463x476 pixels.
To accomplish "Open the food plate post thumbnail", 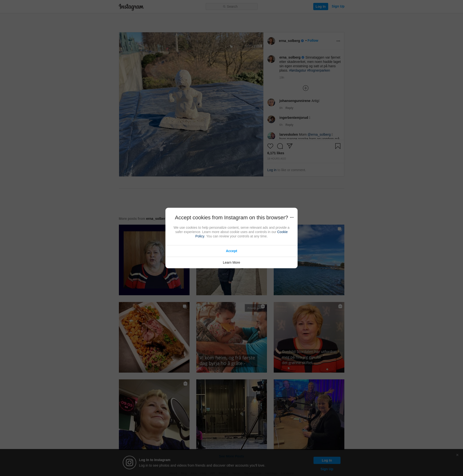I will pos(154,337).
